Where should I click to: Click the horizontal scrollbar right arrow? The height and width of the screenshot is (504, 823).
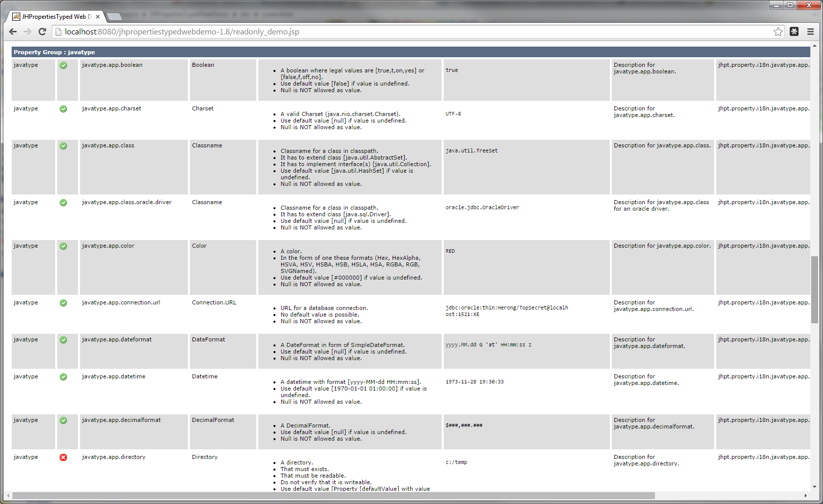[x=806, y=494]
